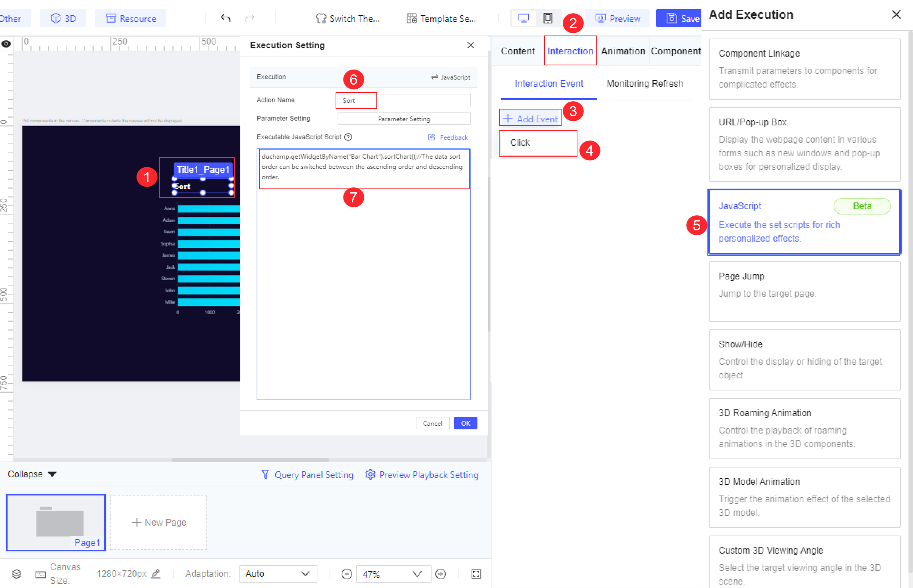This screenshot has width=913, height=588.
Task: Select the JavaScript Beta execution card
Action: [805, 222]
